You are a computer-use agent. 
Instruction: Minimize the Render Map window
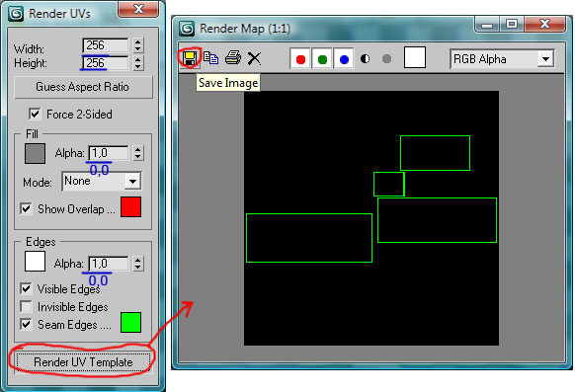487,25
